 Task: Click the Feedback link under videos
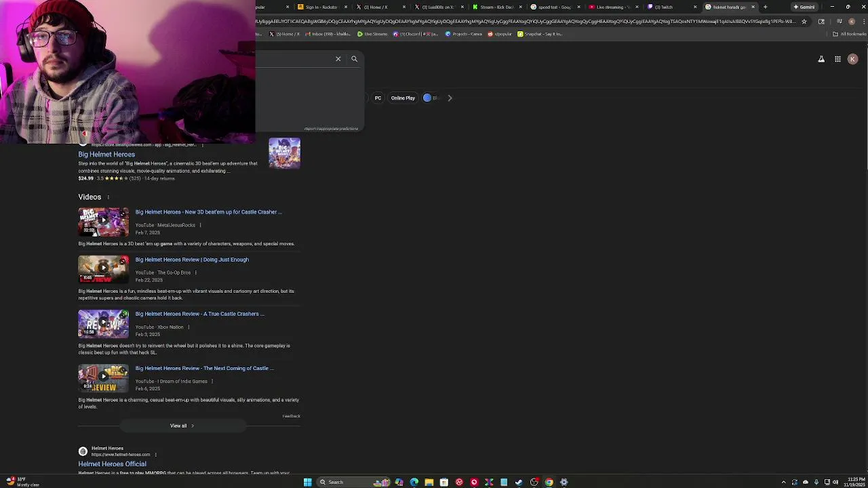[291, 416]
